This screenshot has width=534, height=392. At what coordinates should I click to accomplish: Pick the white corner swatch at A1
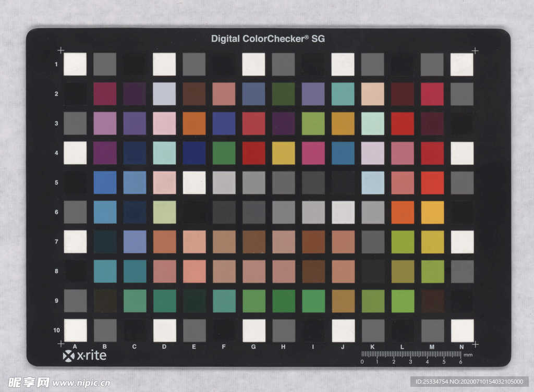(x=75, y=64)
